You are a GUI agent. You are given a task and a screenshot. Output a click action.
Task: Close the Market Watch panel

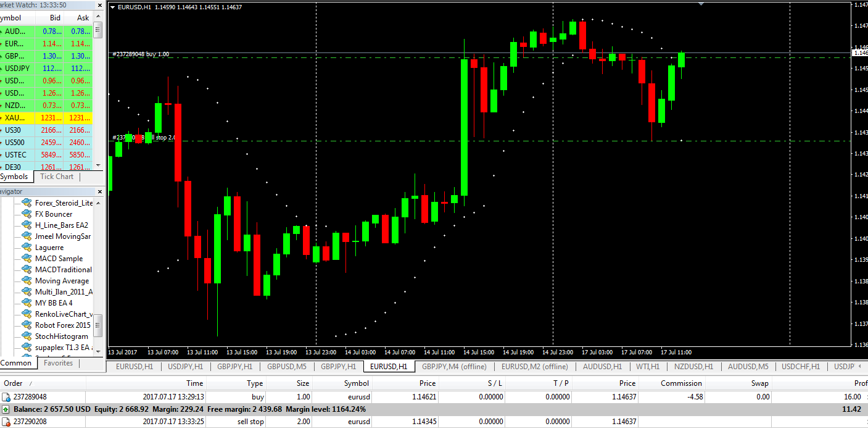click(99, 5)
